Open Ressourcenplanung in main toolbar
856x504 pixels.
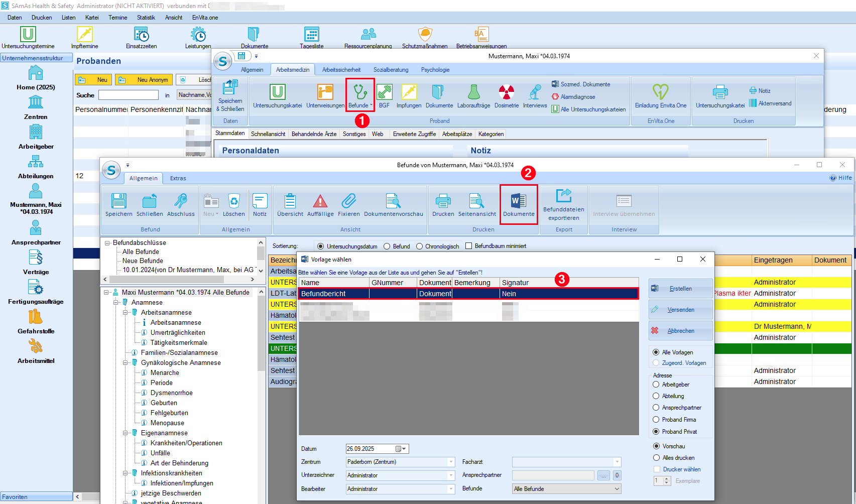coord(368,38)
